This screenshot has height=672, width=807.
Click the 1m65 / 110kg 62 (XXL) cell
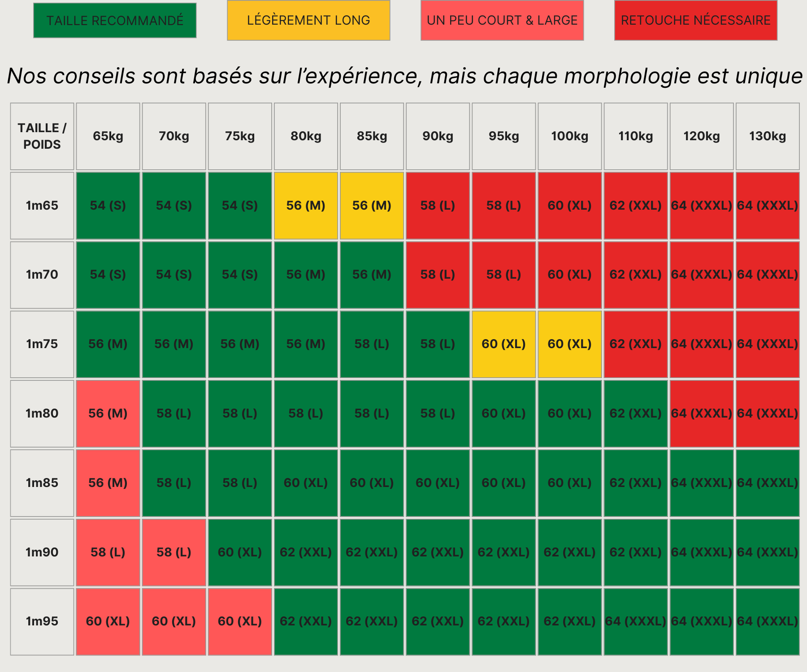[635, 206]
